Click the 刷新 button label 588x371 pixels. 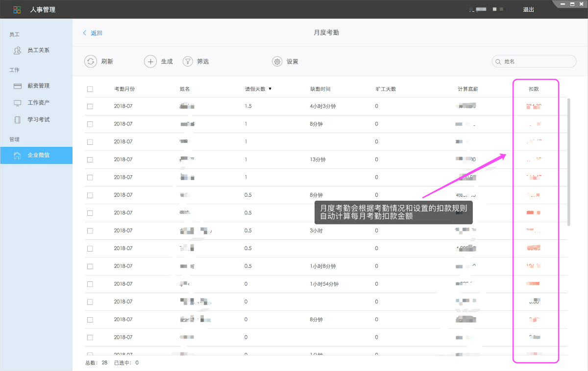(107, 62)
